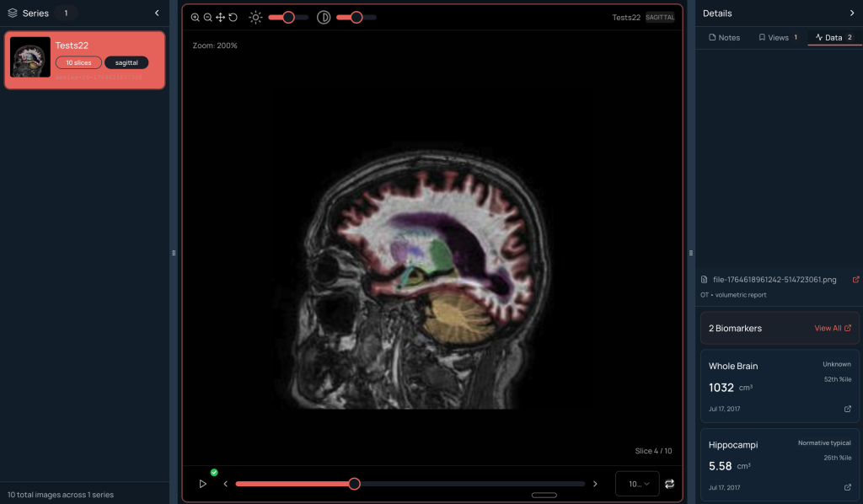Go to the next slice arrow
The width and height of the screenshot is (863, 504).
pos(595,484)
